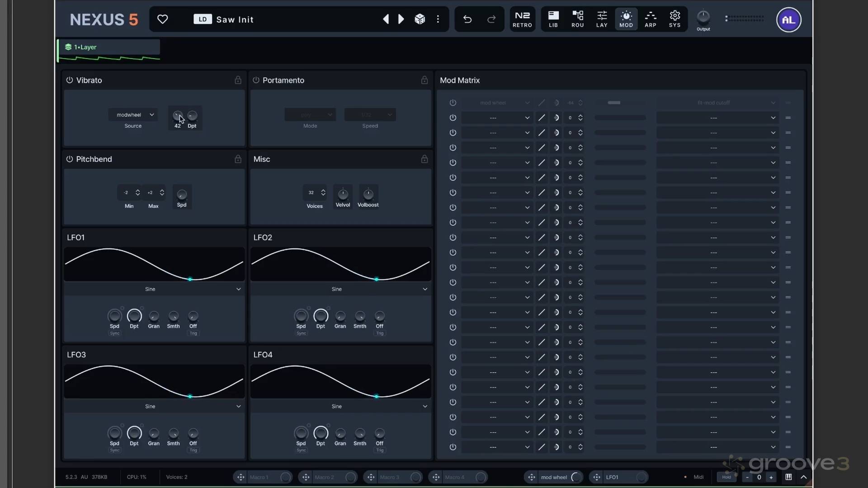This screenshot has width=868, height=488.
Task: Lock the Misc section
Action: tap(425, 159)
